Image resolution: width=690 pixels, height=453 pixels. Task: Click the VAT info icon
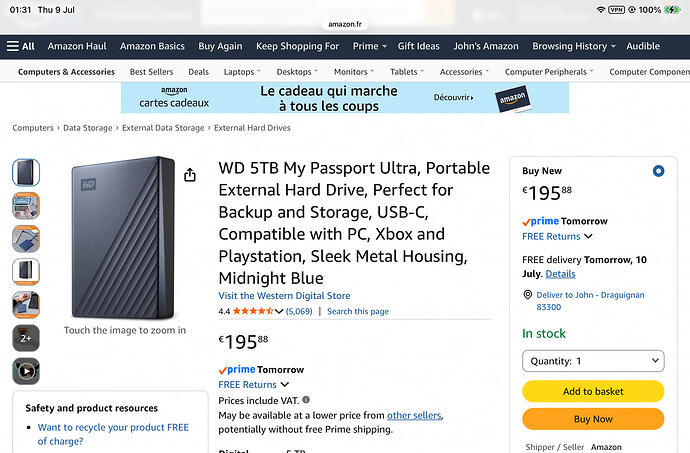(x=306, y=400)
